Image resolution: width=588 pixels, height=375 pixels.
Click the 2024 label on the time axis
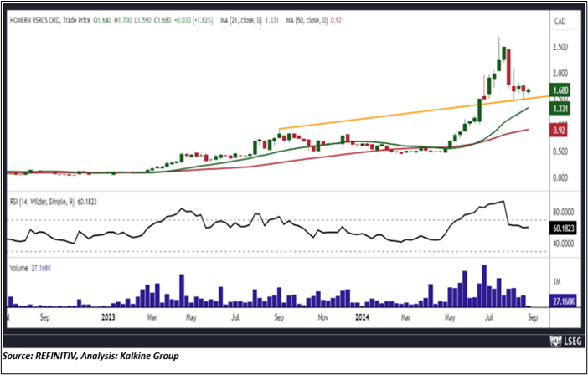point(363,317)
